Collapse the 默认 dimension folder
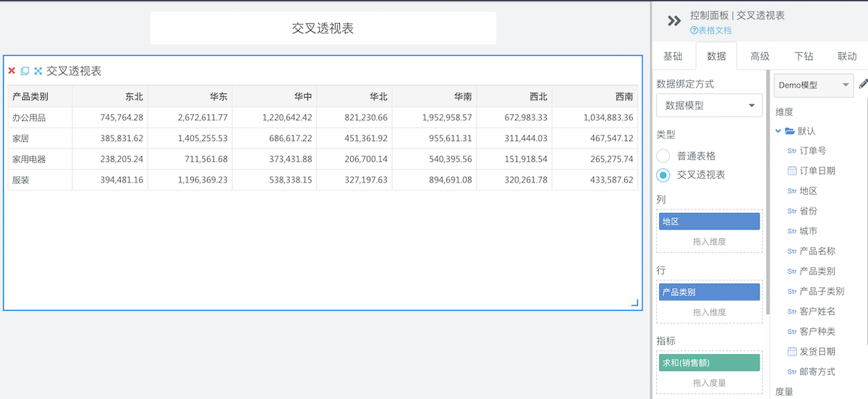The image size is (868, 399). 778,131
